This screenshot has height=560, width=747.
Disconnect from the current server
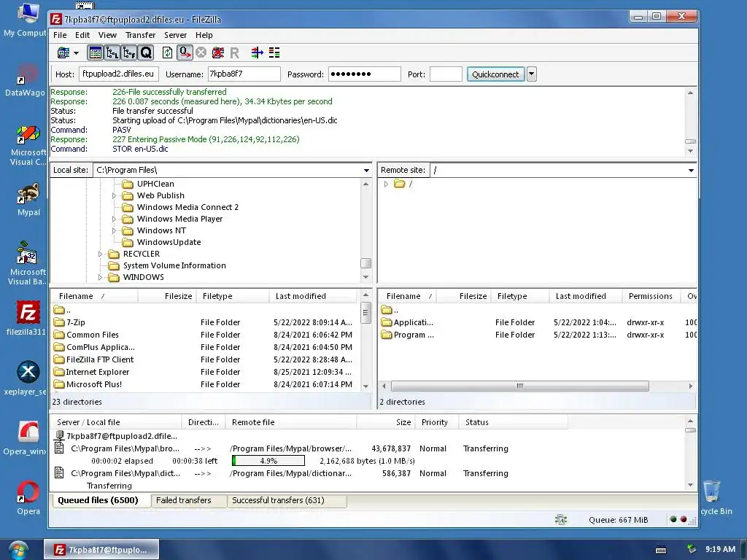[x=218, y=52]
